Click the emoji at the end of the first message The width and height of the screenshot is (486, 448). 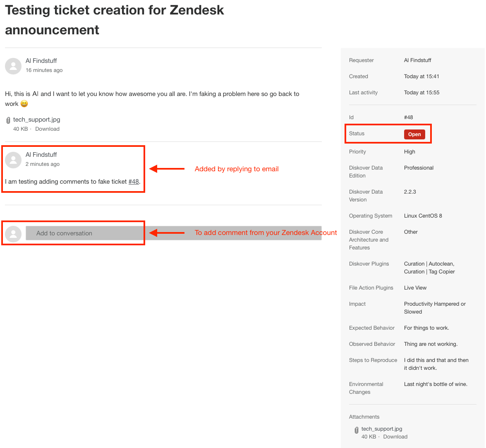(24, 104)
